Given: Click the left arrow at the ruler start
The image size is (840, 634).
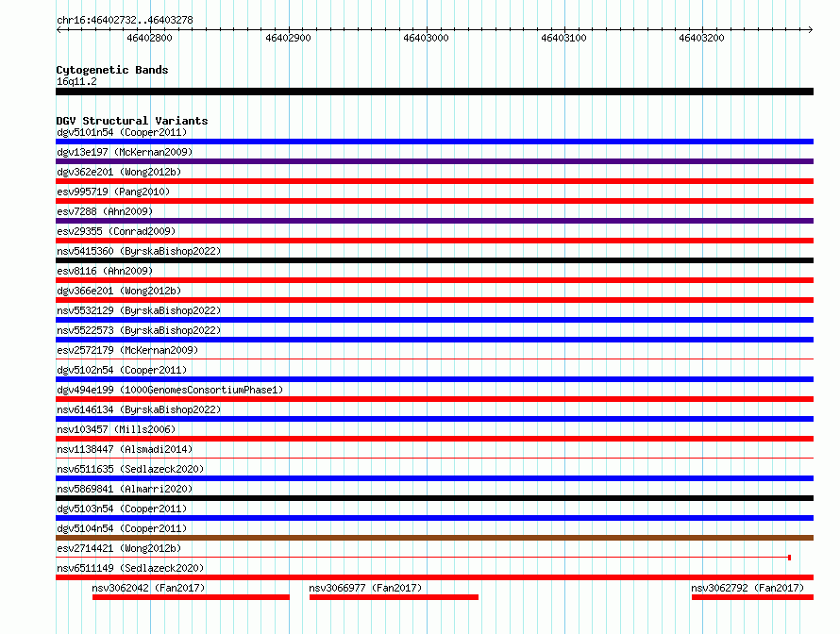Looking at the screenshot, I should (x=59, y=30).
